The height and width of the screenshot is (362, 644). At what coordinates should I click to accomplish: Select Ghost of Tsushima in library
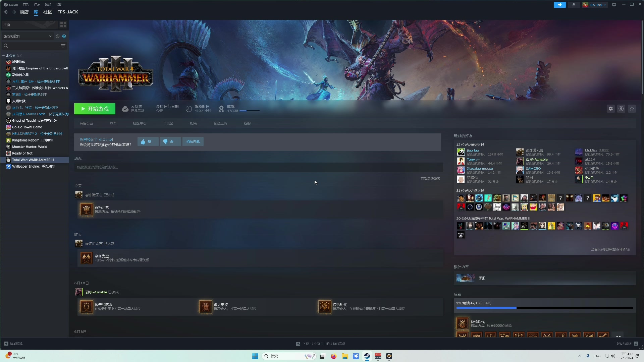tap(34, 121)
